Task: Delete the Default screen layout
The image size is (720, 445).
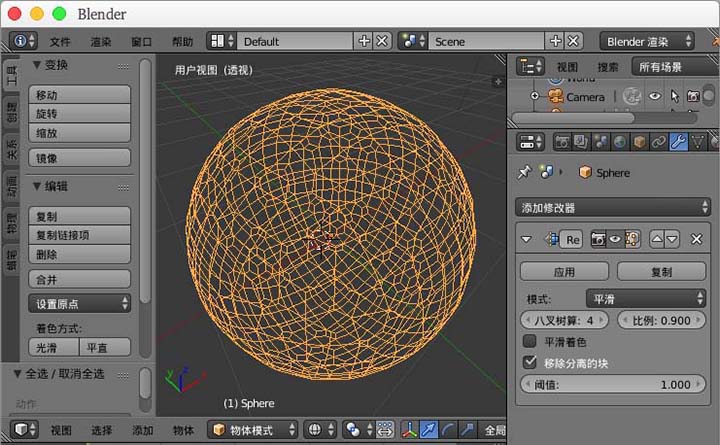Action: (x=382, y=41)
